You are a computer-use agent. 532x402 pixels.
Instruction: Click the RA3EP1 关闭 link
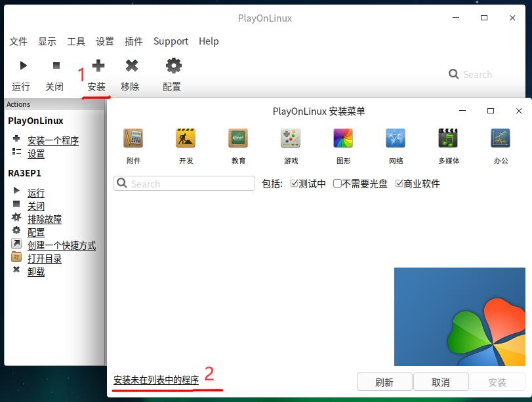(x=36, y=206)
